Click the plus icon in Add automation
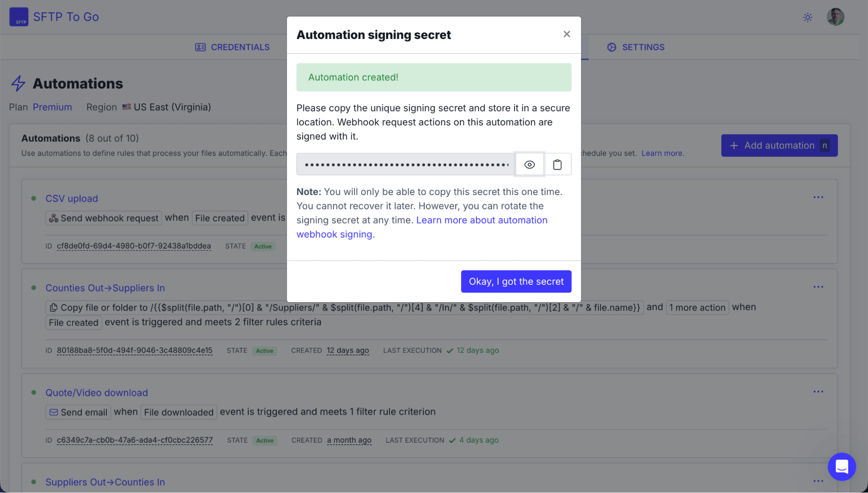The image size is (868, 493). [734, 146]
